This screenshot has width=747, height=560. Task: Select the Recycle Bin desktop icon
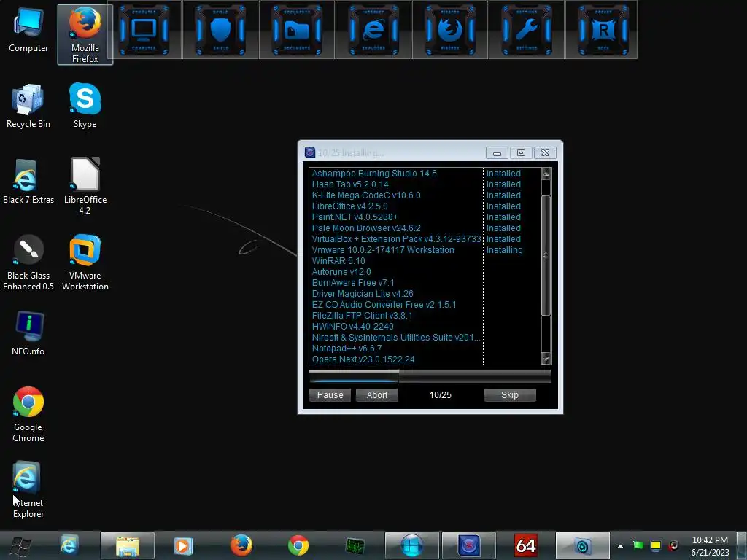(x=28, y=106)
